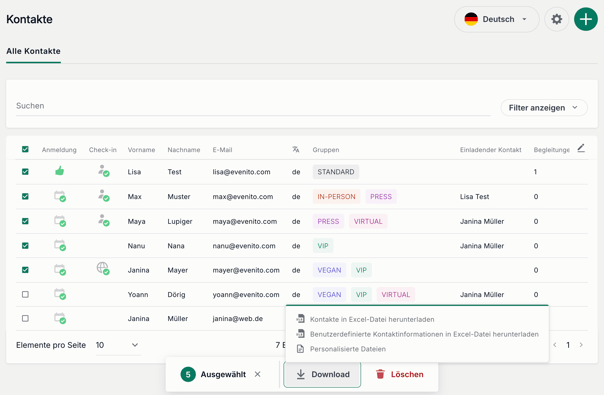Click Lisa's thumbs-up registration icon
Screen dimensions: 604x395
(59, 171)
